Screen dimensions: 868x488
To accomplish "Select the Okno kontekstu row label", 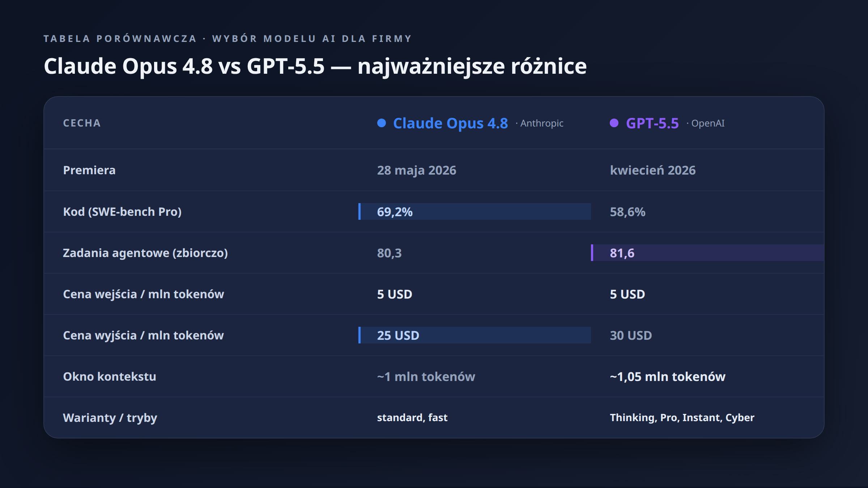I will [x=110, y=376].
